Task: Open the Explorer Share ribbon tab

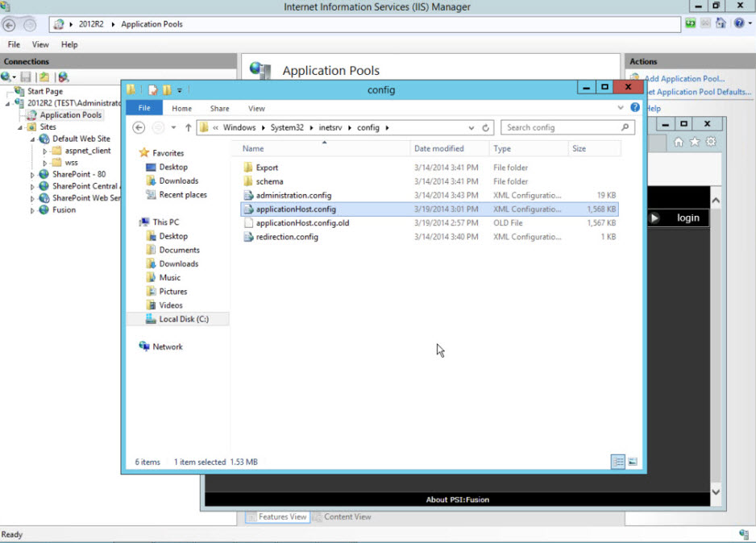Action: [x=220, y=109]
